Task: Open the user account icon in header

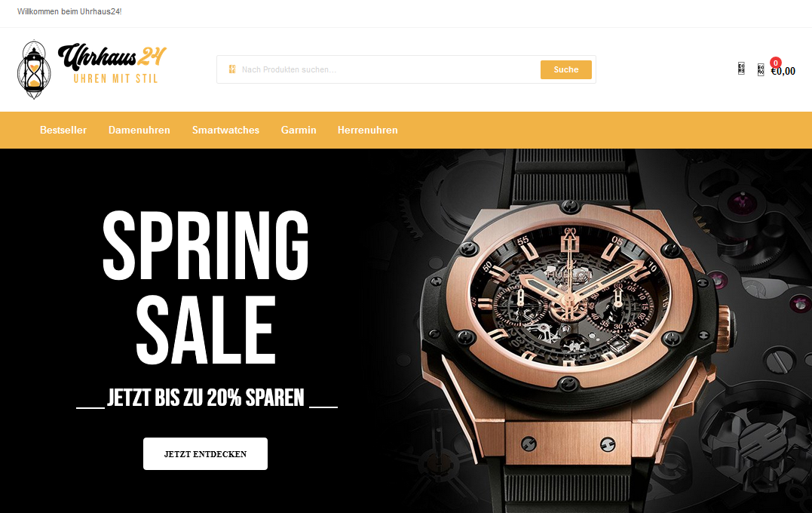Action: pyautogui.click(x=741, y=69)
